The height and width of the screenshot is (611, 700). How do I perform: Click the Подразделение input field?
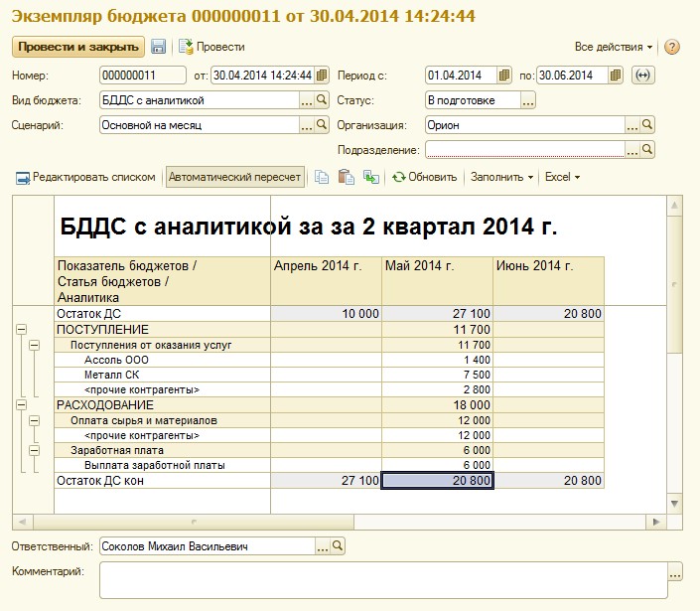(525, 150)
